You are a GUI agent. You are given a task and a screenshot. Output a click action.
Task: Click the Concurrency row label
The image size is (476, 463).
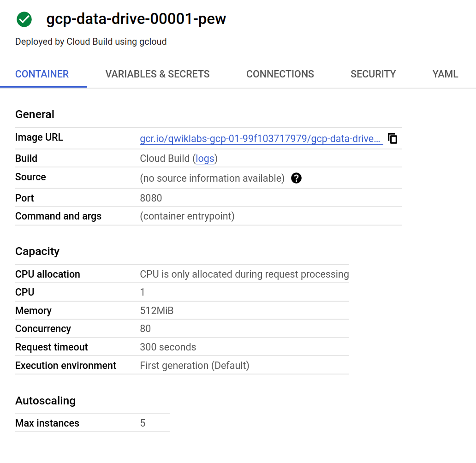(43, 329)
